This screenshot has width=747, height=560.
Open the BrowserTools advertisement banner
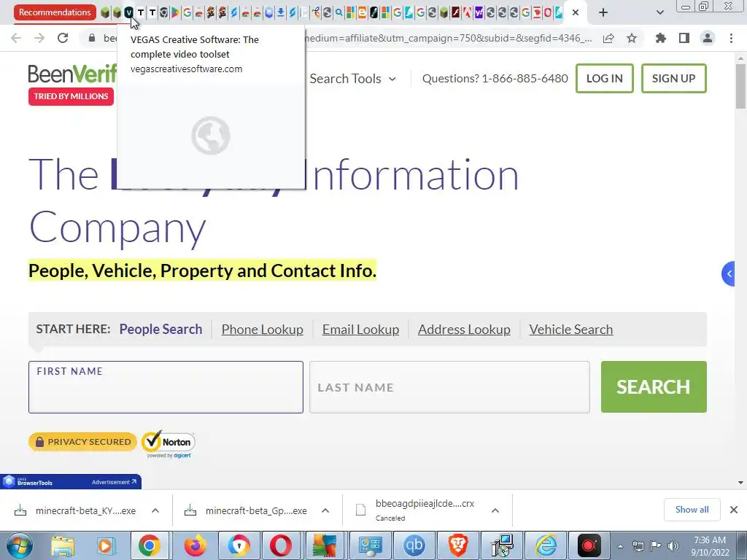tap(71, 482)
